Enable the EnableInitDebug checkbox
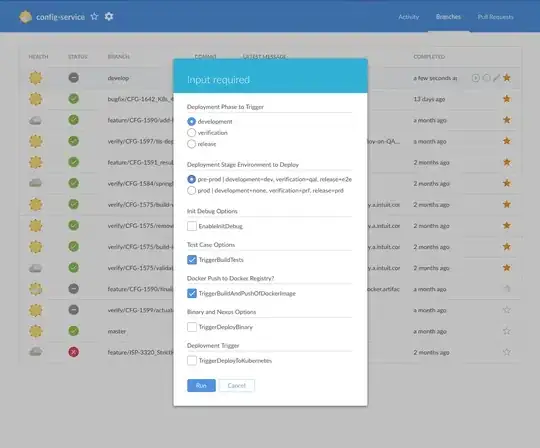The height and width of the screenshot is (448, 540). tap(192, 226)
